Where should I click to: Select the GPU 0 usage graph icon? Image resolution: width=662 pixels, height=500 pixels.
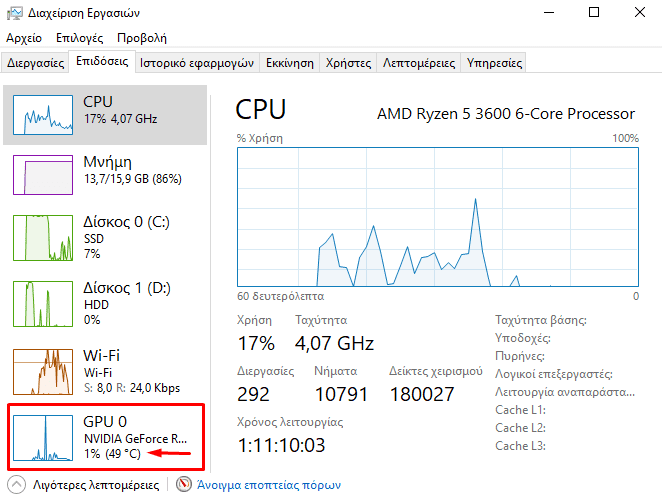point(43,437)
